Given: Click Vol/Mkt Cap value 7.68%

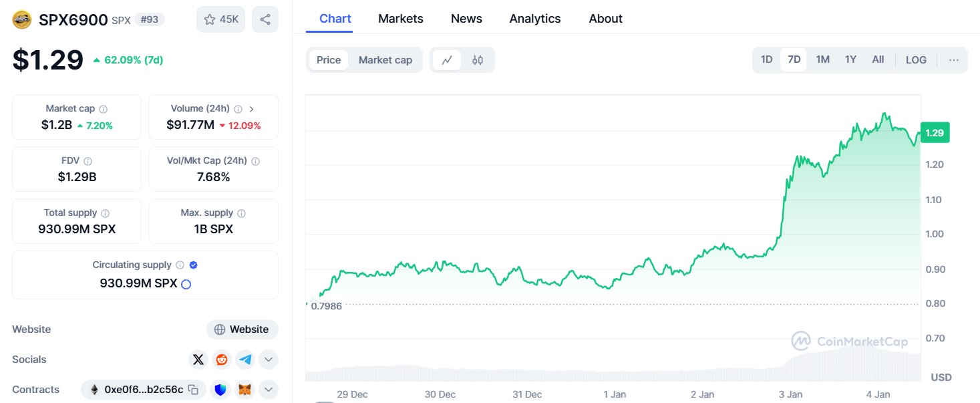Looking at the screenshot, I should [x=213, y=177].
